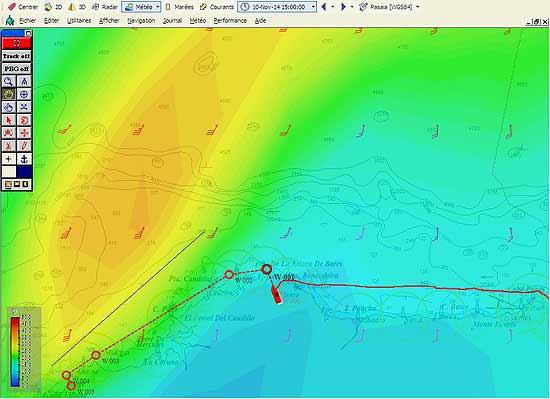Expand the Pasaia WGS84 dropdown

417,7
